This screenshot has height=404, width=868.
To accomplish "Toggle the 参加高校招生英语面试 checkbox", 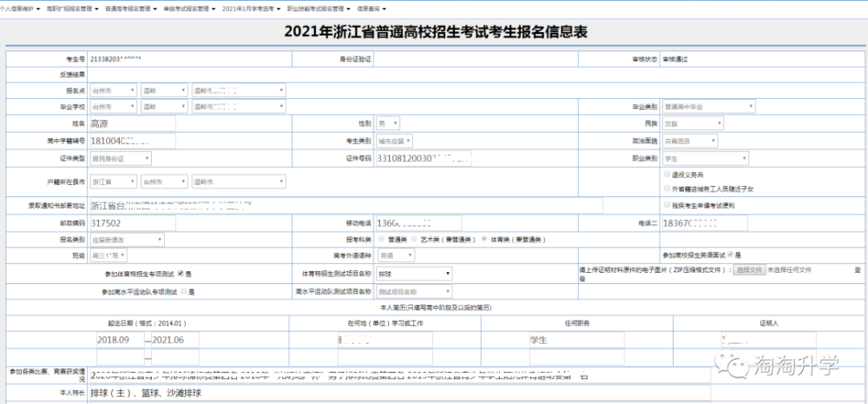I will [x=730, y=255].
